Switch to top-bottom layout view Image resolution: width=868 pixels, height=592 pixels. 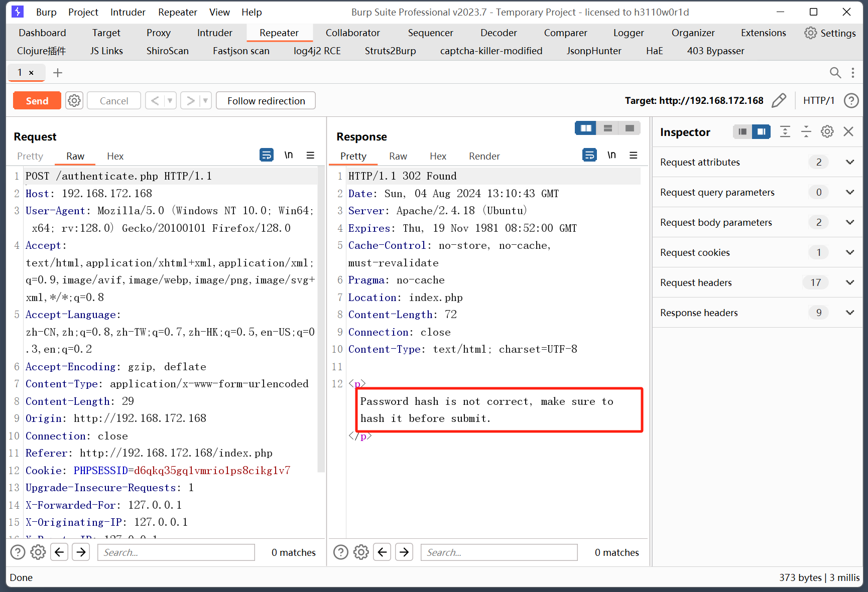[x=607, y=128]
